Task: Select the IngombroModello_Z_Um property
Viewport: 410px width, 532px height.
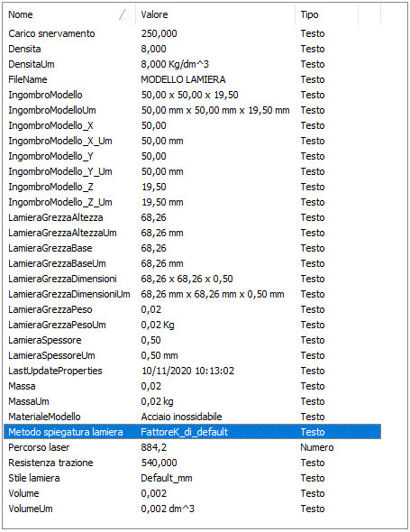Action: pos(192,202)
